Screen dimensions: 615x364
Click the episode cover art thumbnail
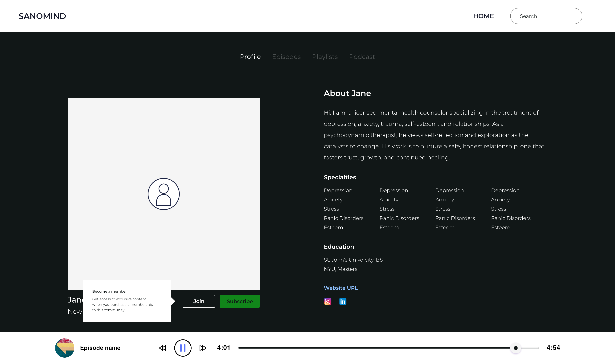tap(65, 348)
